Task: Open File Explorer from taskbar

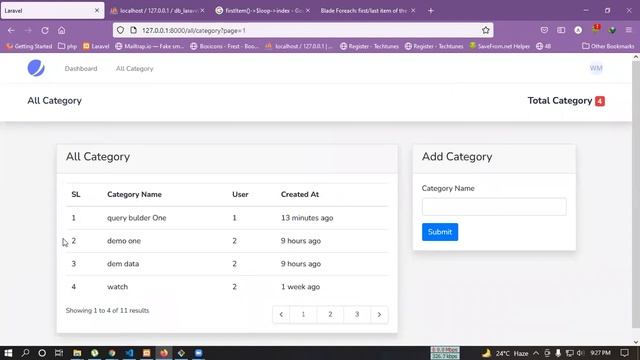Action: [77, 353]
